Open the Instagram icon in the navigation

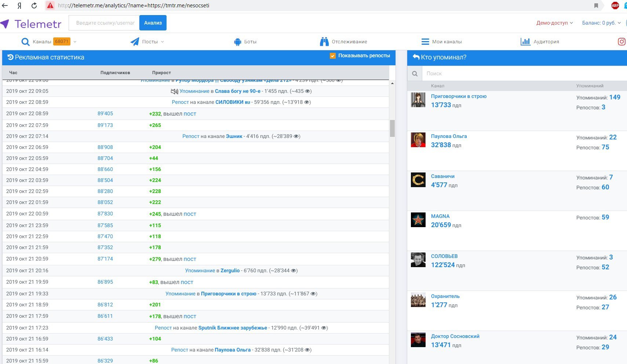622,41
